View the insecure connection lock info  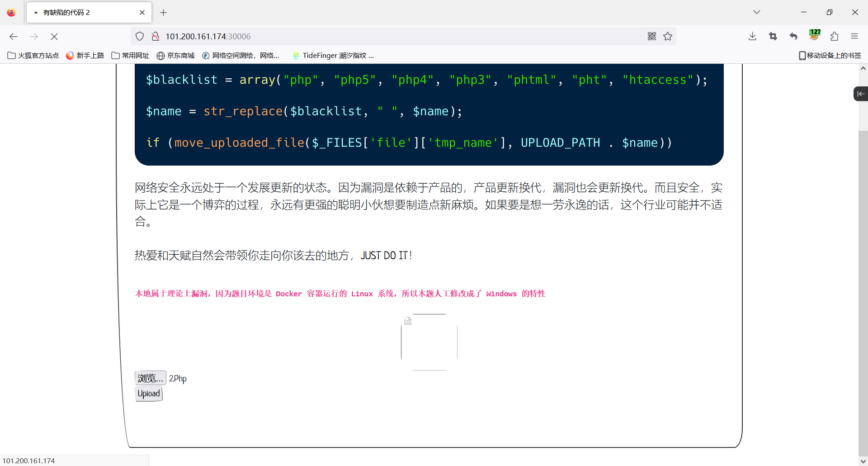point(155,37)
